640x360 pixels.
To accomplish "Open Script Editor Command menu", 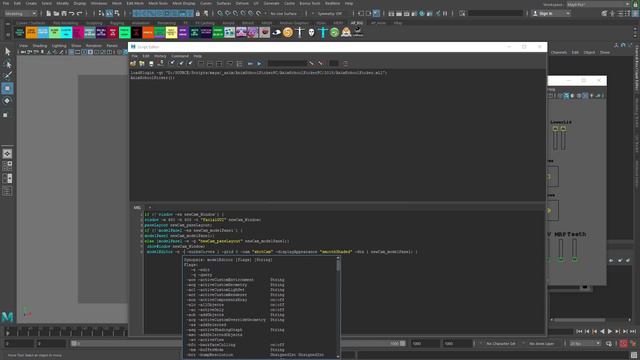I will tap(180, 56).
